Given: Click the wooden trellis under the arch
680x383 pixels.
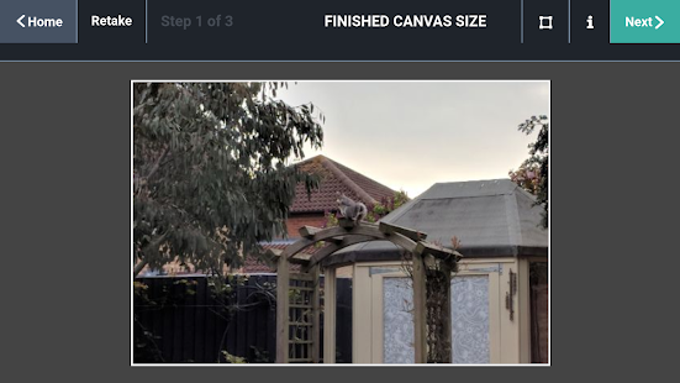Looking at the screenshot, I should coord(300,319).
